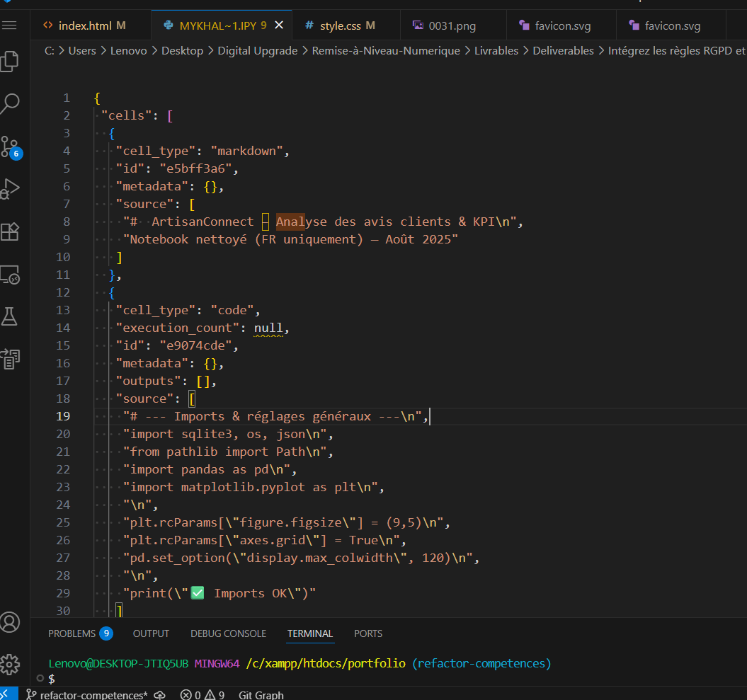Click the null value on line 14
The image size is (747, 700).
coord(268,328)
